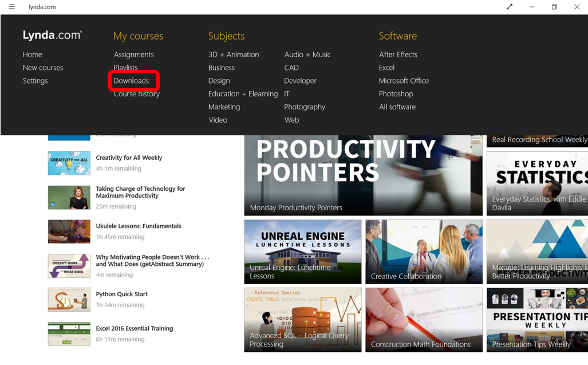Browse the Developer subject

pos(300,81)
